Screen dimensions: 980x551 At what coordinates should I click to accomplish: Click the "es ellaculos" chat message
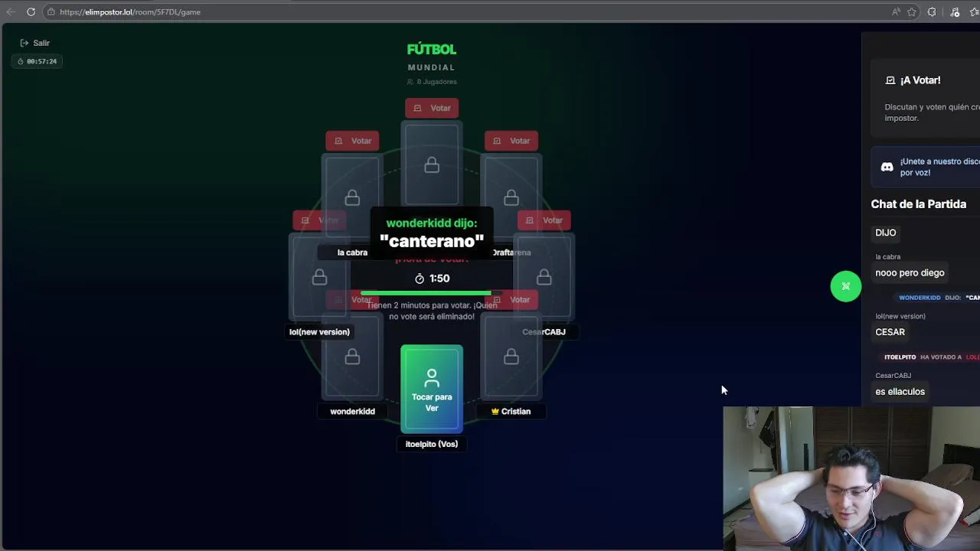(x=900, y=392)
